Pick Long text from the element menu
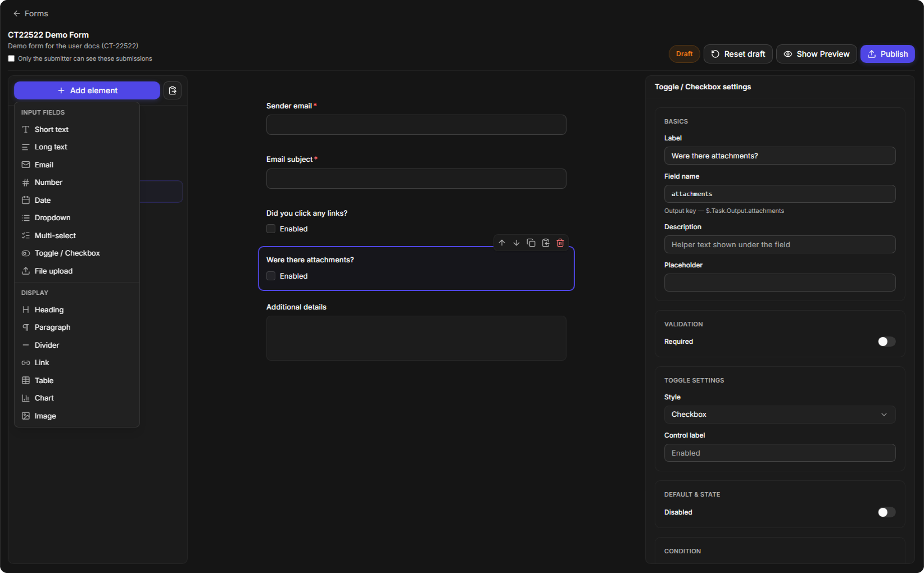 [x=77, y=147]
